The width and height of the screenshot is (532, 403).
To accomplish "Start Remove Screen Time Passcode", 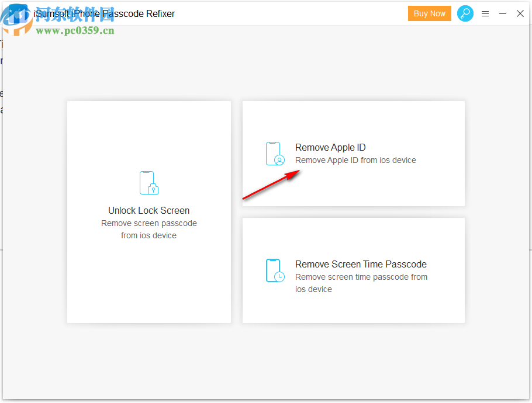I will (x=353, y=270).
